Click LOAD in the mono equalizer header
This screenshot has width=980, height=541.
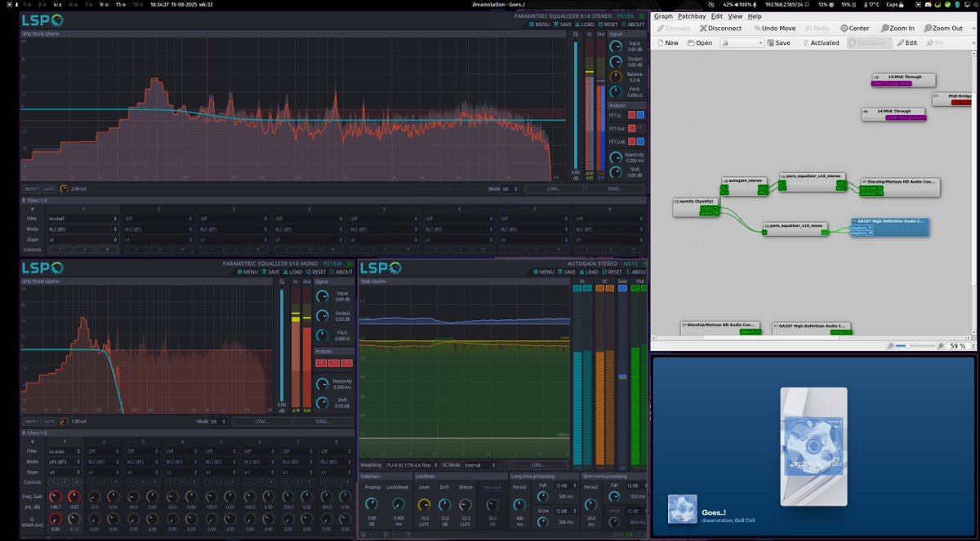click(x=292, y=273)
